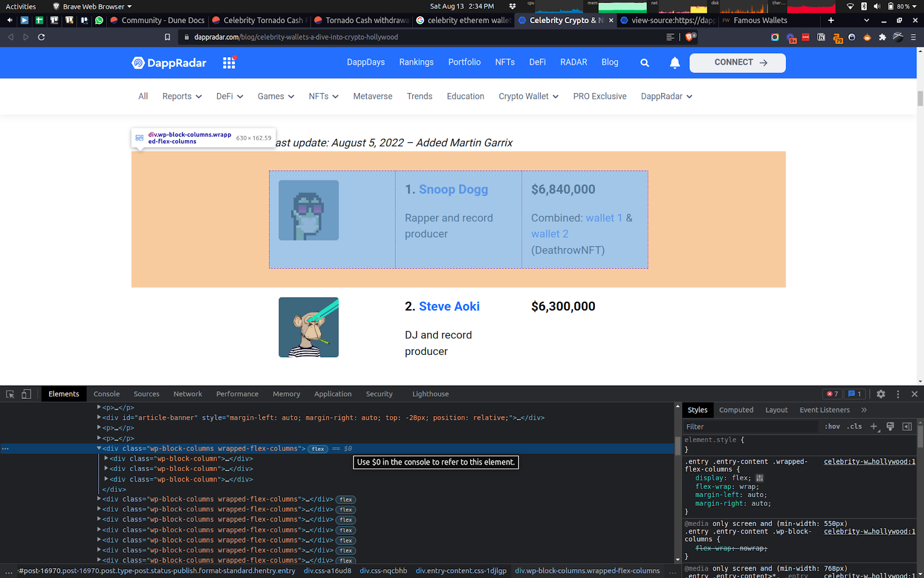Open the tab search dropdown arrow
Viewport: 924px width, 578px height.
tap(866, 20)
